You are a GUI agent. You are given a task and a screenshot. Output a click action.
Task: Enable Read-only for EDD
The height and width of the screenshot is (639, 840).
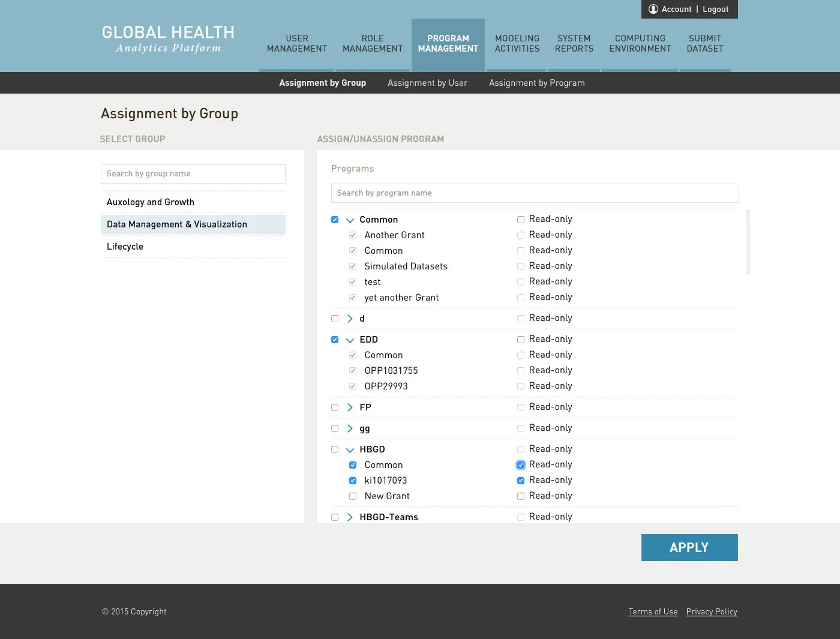520,339
